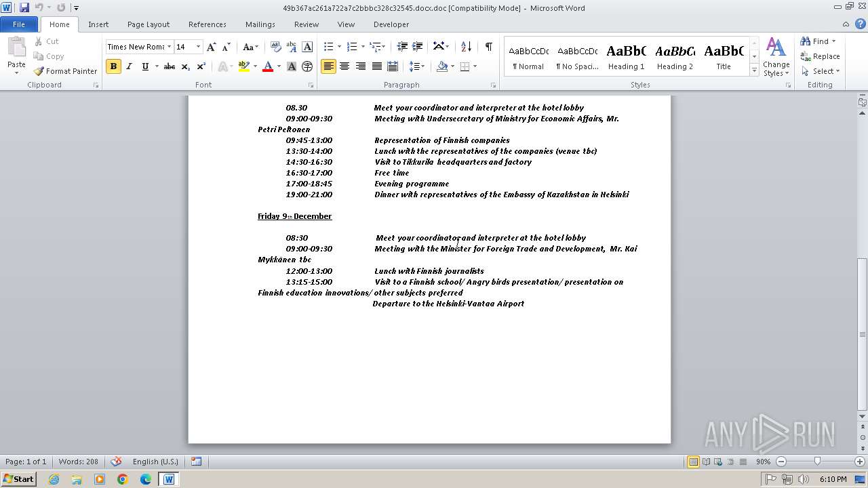Click the Format Painter tool

[65, 71]
